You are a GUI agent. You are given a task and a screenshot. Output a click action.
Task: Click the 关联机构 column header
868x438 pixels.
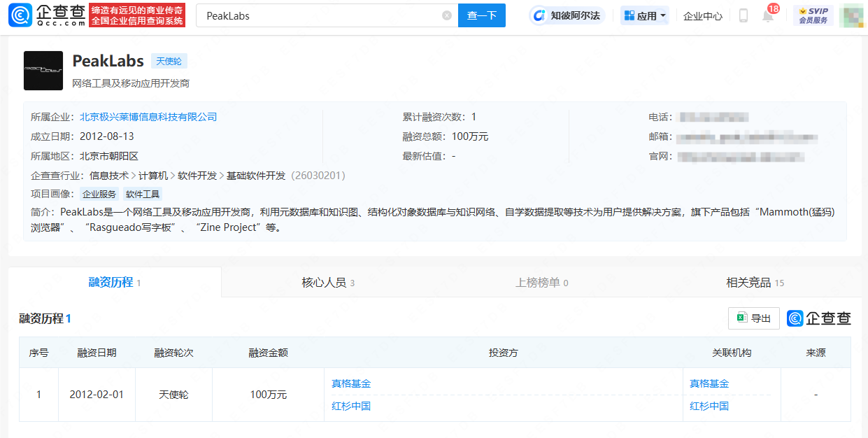pyautogui.click(x=732, y=353)
